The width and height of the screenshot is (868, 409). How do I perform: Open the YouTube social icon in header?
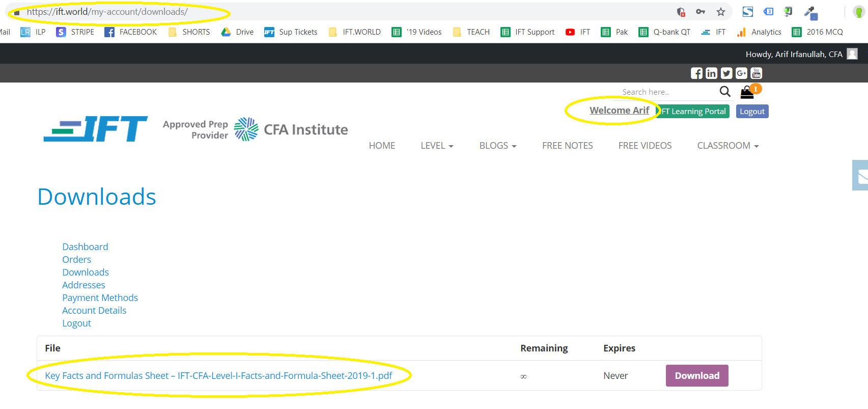click(757, 73)
